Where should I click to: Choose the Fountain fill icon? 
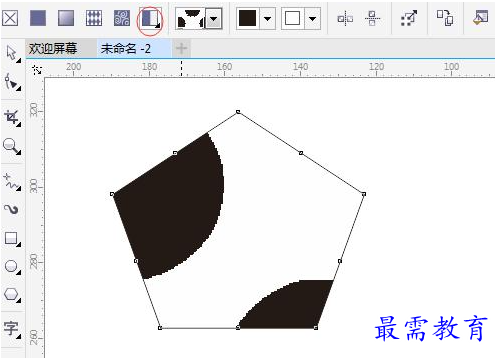pos(66,18)
